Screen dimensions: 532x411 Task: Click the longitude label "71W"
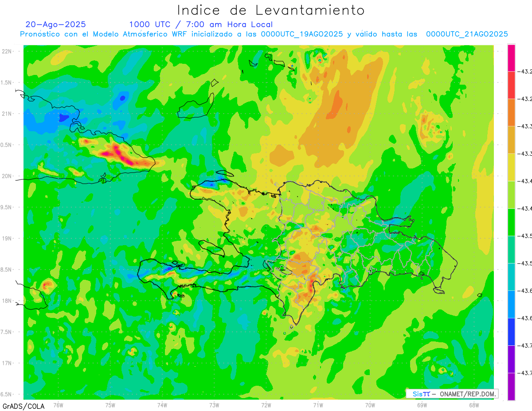click(318, 405)
